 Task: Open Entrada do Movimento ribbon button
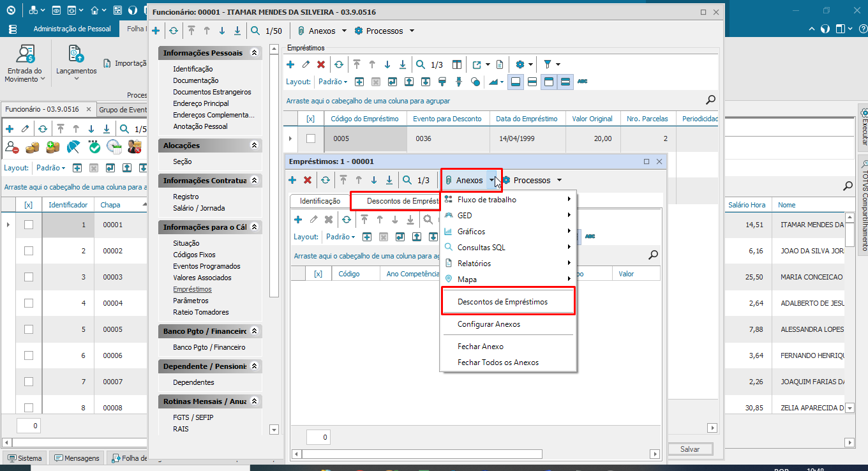(x=24, y=63)
